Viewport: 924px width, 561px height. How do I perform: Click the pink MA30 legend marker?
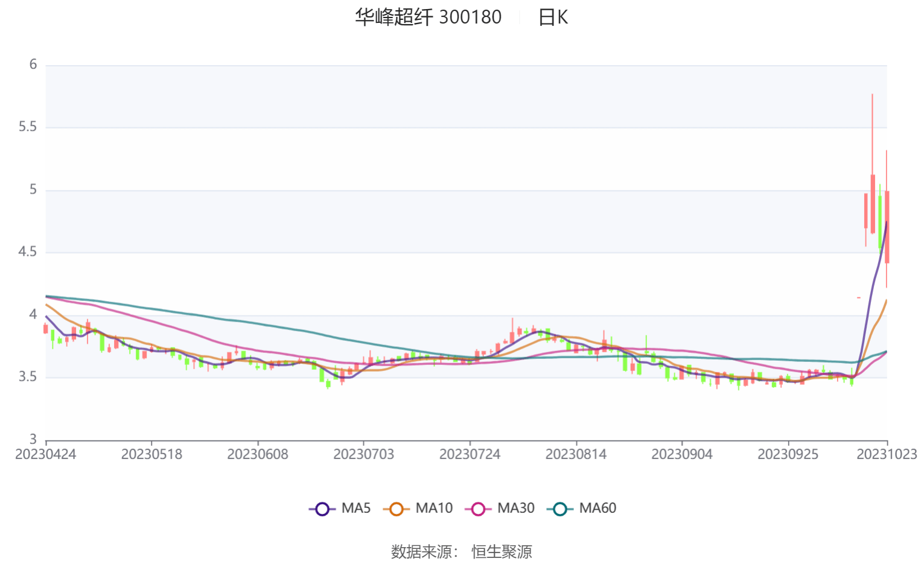[x=478, y=509]
